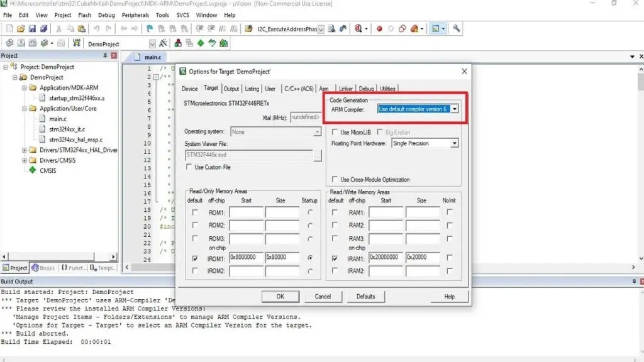Insert a bookmark with the flag icon
This screenshot has width=644, height=362.
(x=150, y=29)
